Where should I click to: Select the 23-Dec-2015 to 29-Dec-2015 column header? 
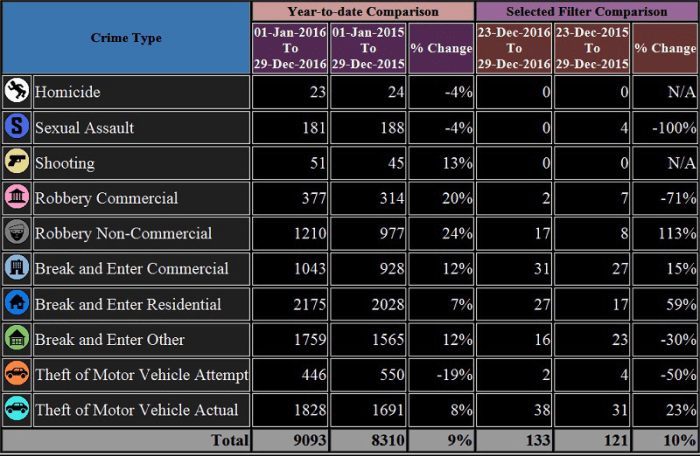coord(592,48)
